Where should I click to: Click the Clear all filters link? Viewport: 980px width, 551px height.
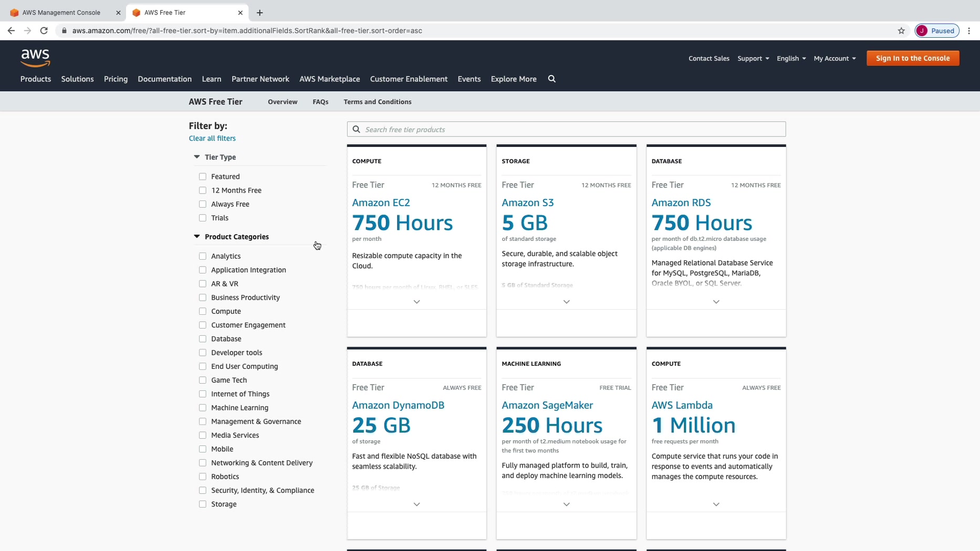click(x=212, y=139)
